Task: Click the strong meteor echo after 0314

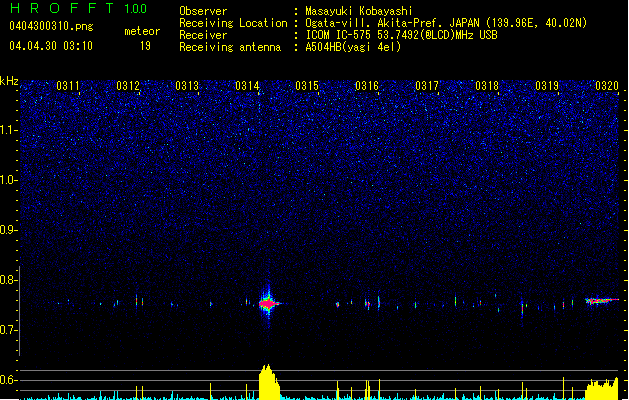Action: pos(268,304)
